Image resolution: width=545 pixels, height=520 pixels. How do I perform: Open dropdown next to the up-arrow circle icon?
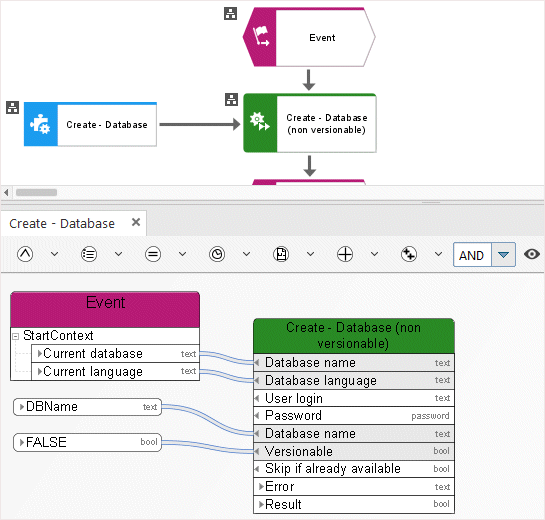click(55, 254)
